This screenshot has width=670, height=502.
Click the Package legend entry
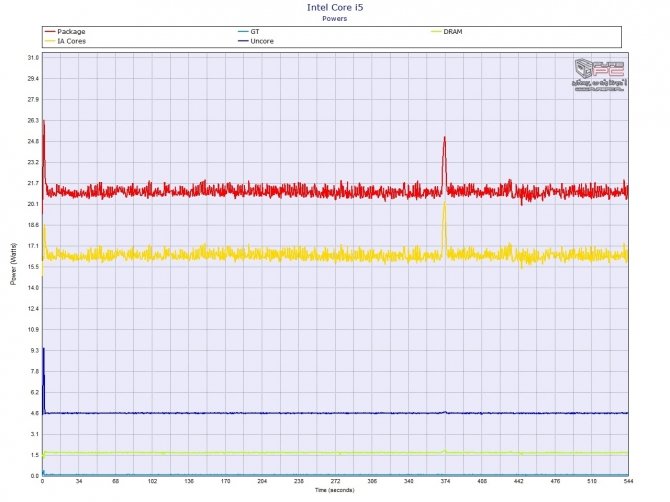[65, 32]
